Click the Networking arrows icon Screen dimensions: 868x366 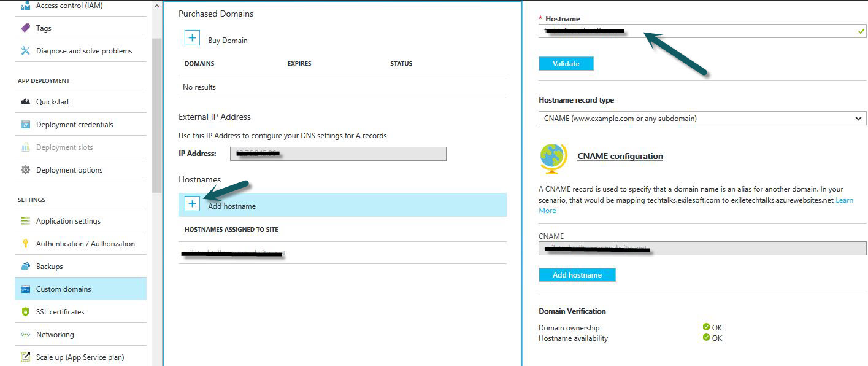click(x=25, y=335)
